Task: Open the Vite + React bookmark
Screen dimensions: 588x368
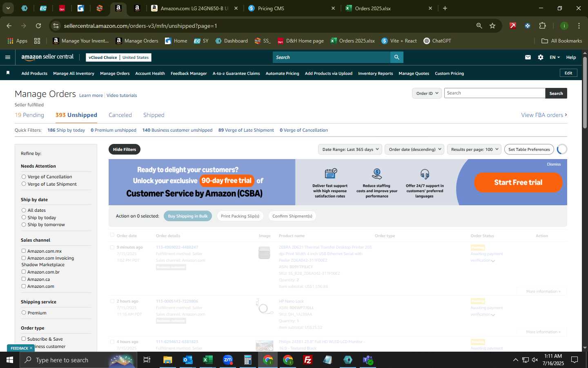Action: point(399,41)
